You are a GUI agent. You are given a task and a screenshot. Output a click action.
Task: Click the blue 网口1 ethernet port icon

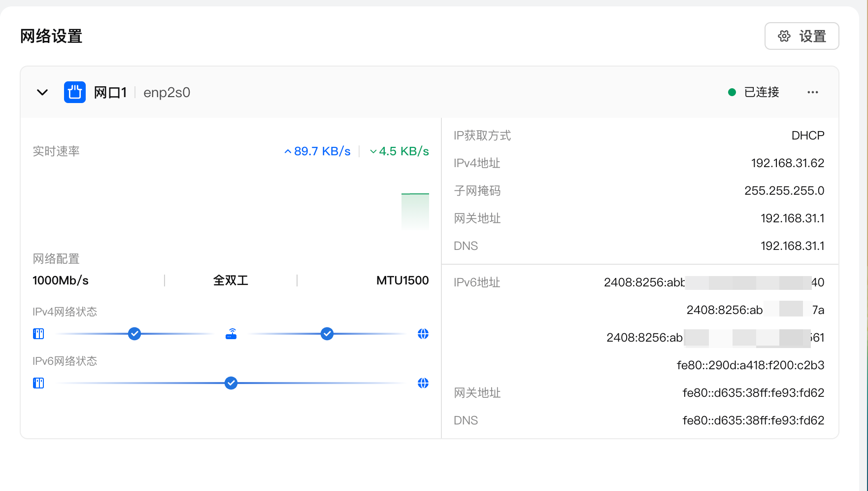point(75,92)
